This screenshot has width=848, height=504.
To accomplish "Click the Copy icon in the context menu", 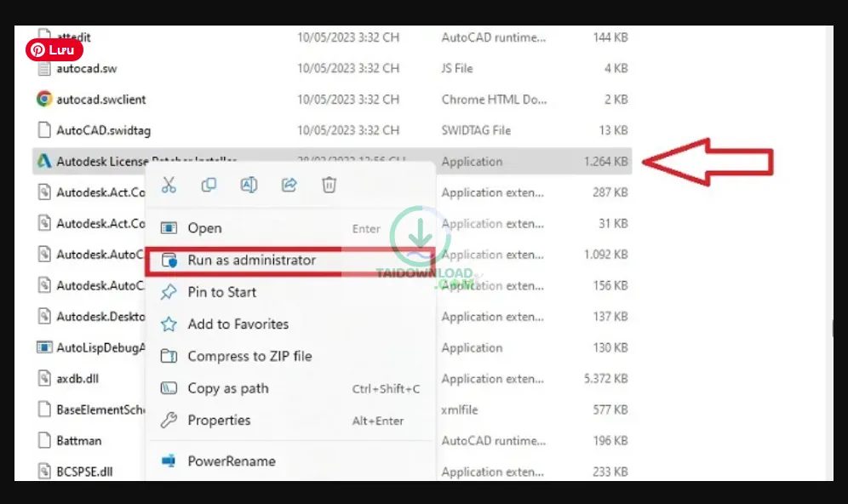I will click(209, 185).
